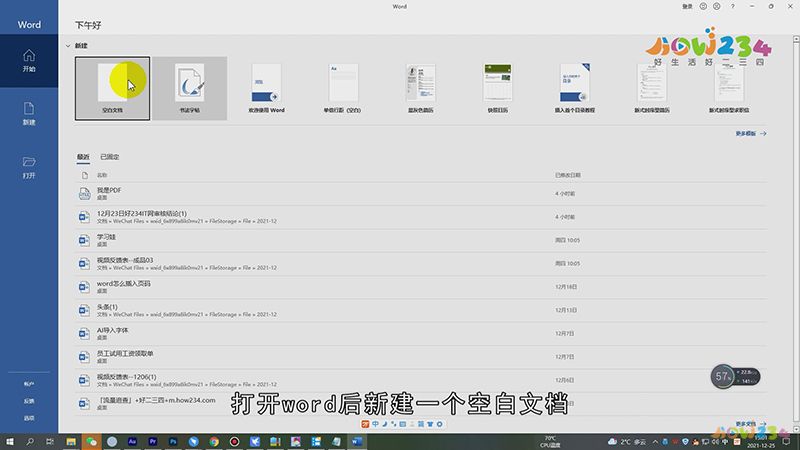Open word怎么插入页码 document
Viewport: 800px width, 450px height.
click(421, 287)
